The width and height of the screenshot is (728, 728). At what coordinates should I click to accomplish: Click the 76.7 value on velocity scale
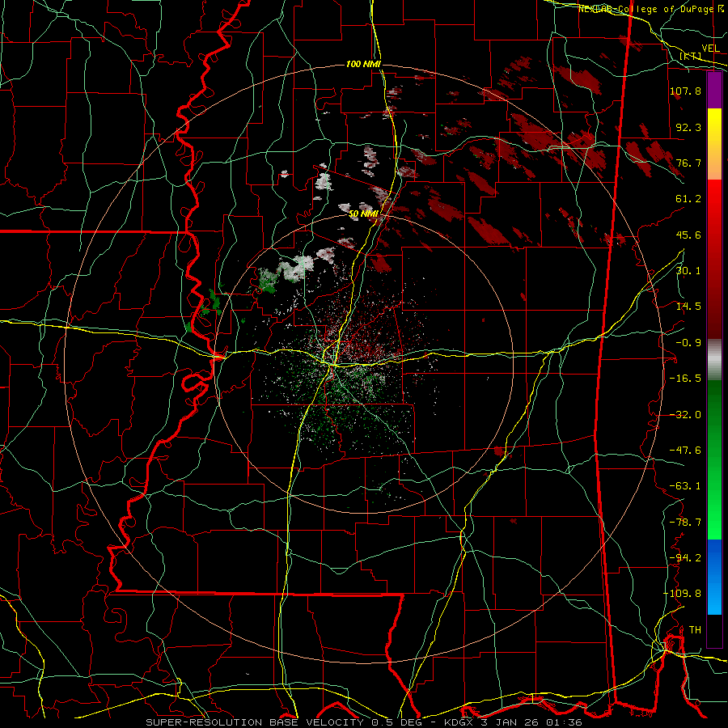[688, 163]
